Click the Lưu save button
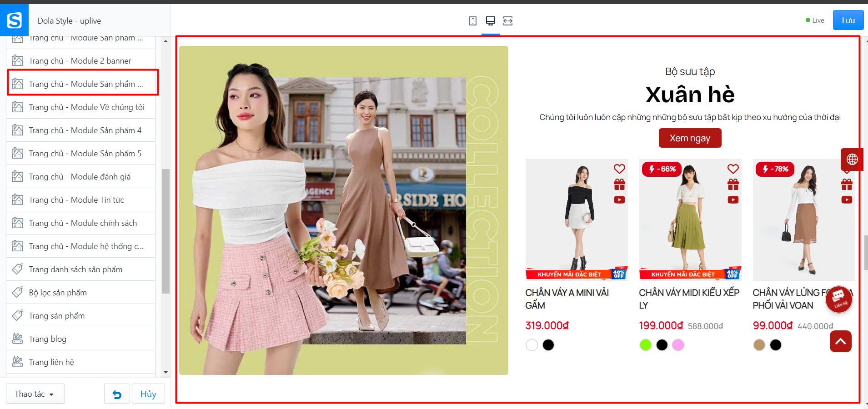Screen dimensions: 868x409 click(x=848, y=20)
